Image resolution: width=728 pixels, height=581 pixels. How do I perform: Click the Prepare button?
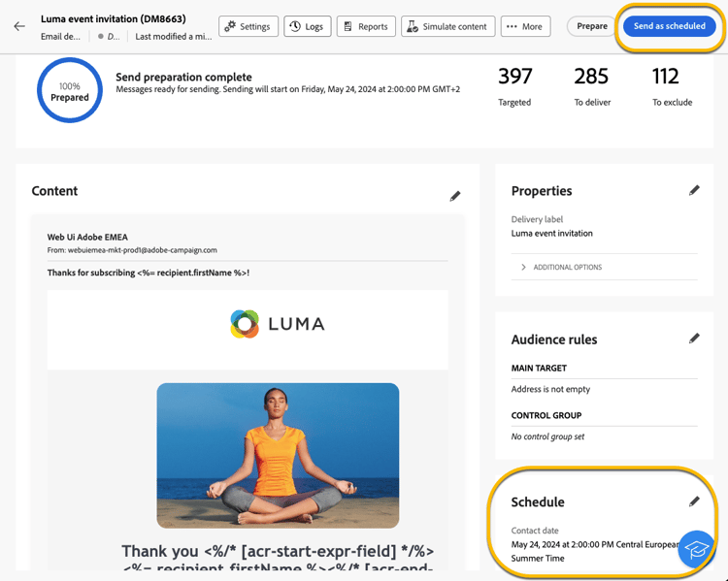click(591, 26)
